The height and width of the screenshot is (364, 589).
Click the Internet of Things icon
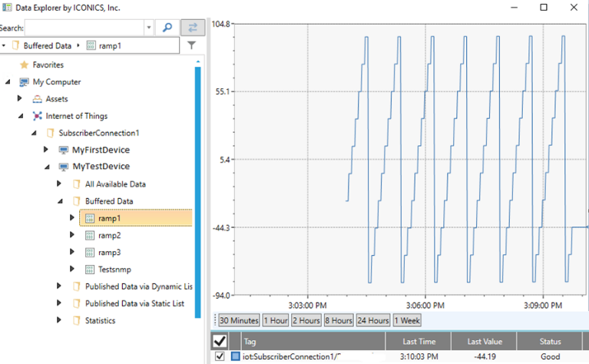pyautogui.click(x=38, y=116)
